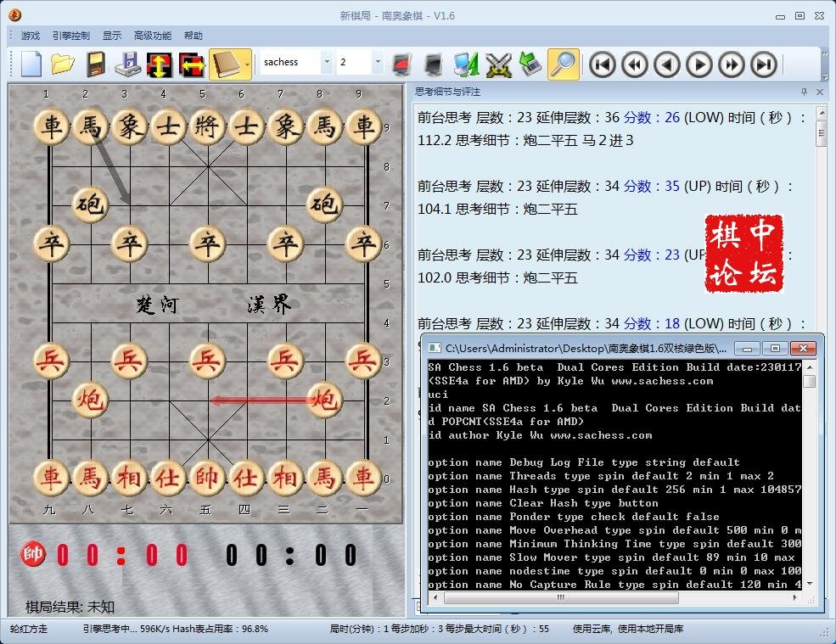Image resolution: width=836 pixels, height=644 pixels.
Task: Click the 棋局结果: 未知 label
Action: (x=70, y=607)
